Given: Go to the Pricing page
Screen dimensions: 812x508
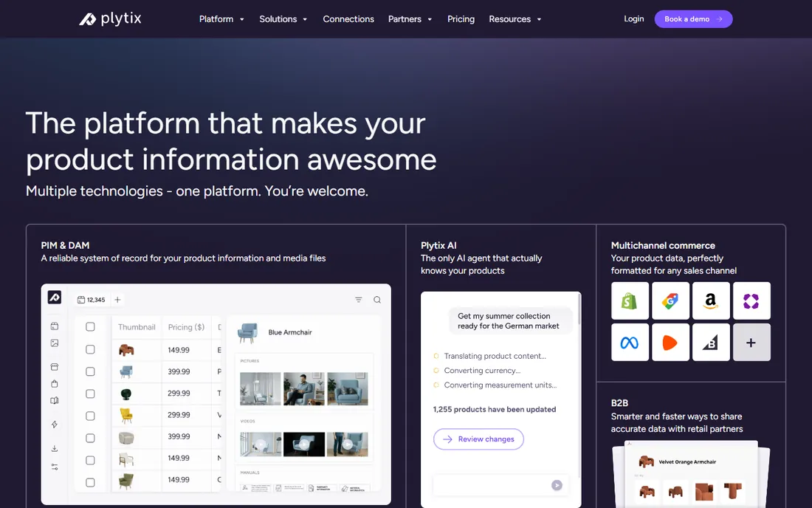Looking at the screenshot, I should pos(461,19).
